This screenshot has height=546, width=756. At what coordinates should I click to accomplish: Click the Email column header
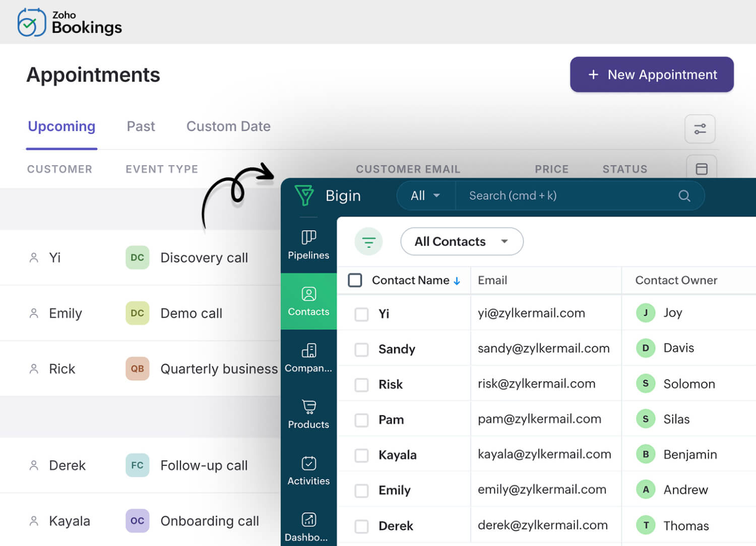coord(492,280)
